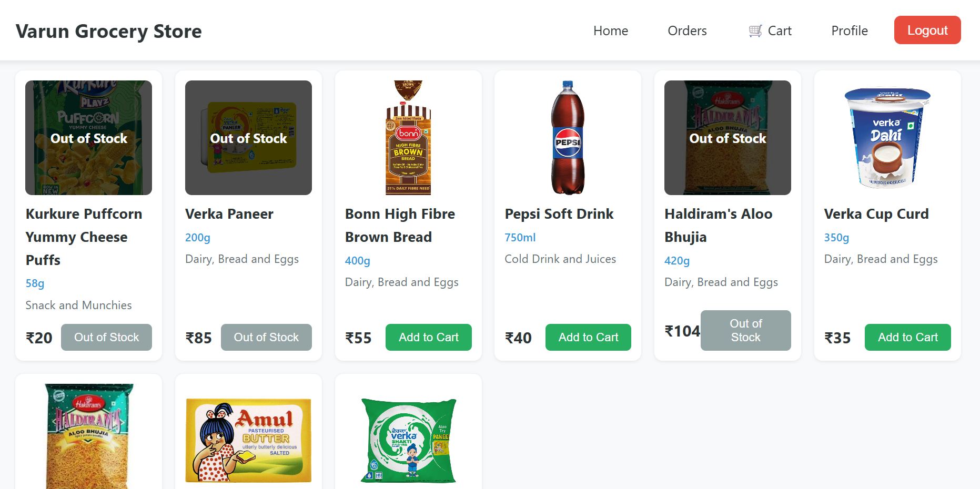Click Out of Stock button for Kurkure Puffcorn
Viewport: 980px width, 489px height.
tap(106, 338)
